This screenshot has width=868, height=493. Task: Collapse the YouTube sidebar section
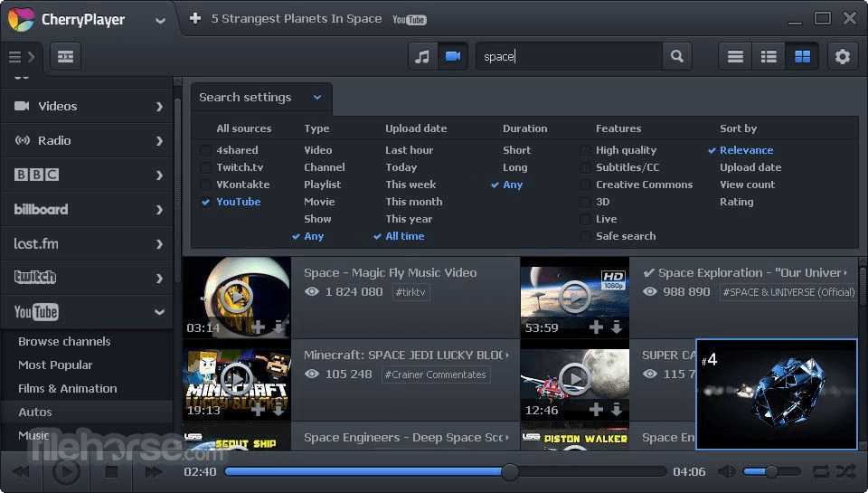88,312
